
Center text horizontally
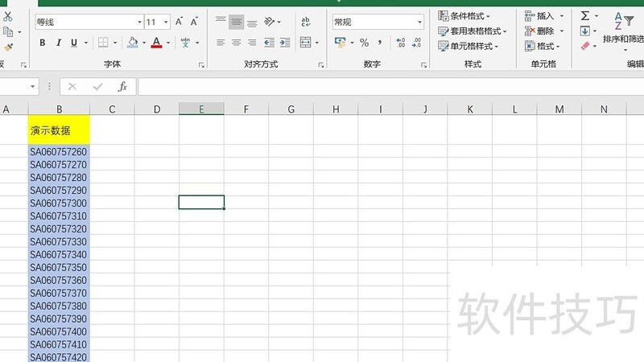pyautogui.click(x=236, y=43)
